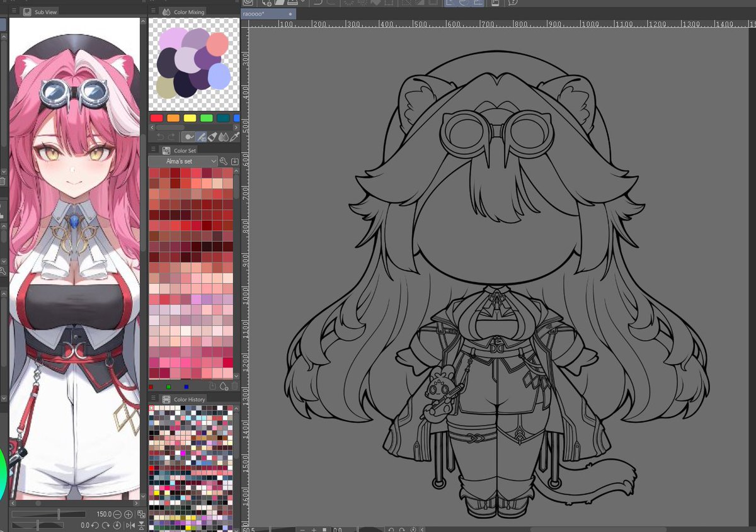Image resolution: width=756 pixels, height=532 pixels.
Task: Zoom out the Sub View image
Action: click(117, 514)
